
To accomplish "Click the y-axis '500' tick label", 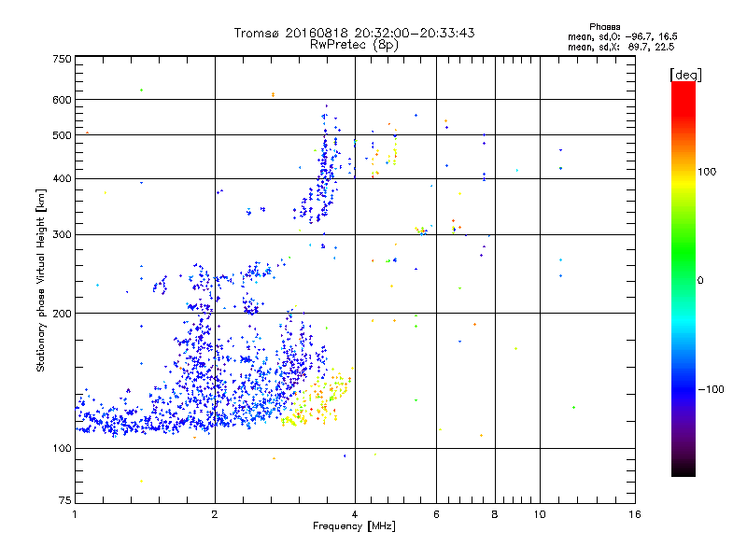I will (62, 135).
